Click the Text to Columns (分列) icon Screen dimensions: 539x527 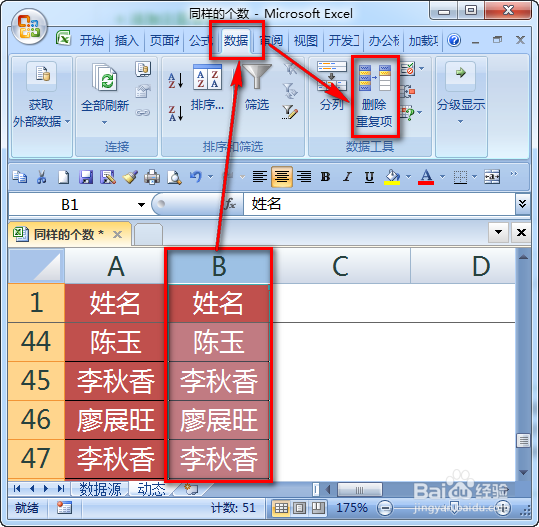click(x=332, y=76)
